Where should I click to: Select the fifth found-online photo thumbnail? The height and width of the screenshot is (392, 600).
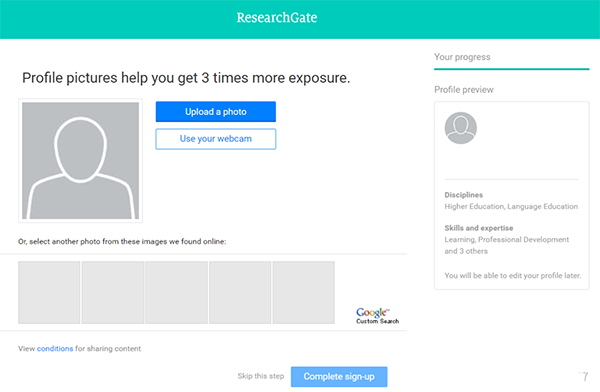tap(304, 292)
